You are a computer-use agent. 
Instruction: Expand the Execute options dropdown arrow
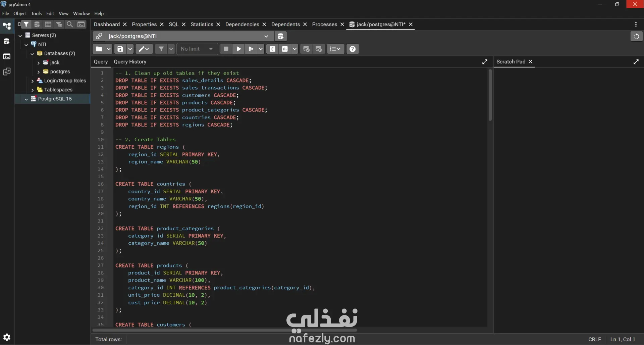(261, 49)
